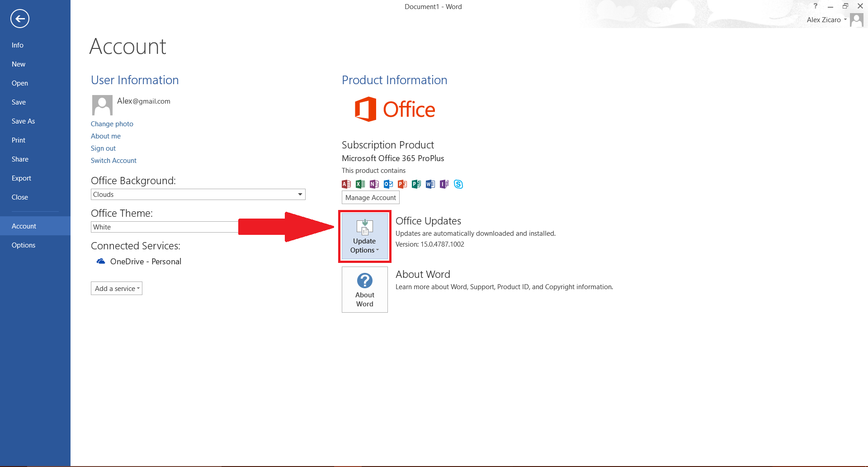
Task: Select Open in the backstage menu
Action: (35, 83)
